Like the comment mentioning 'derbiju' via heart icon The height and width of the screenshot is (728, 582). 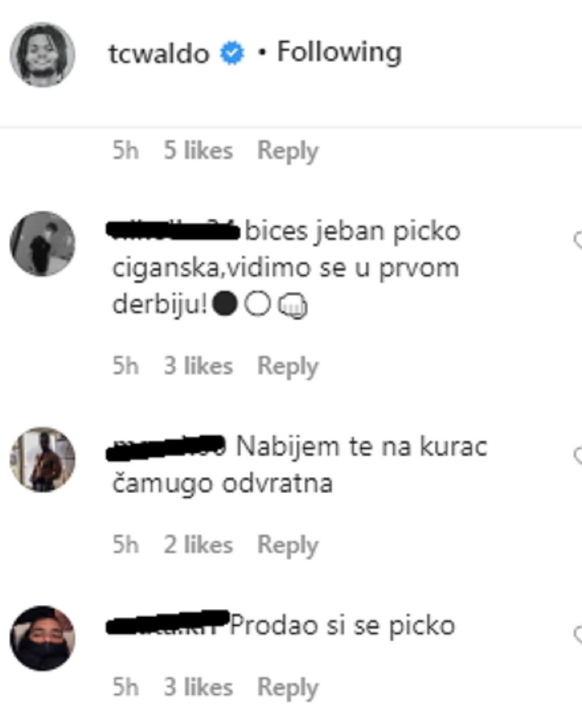(577, 239)
